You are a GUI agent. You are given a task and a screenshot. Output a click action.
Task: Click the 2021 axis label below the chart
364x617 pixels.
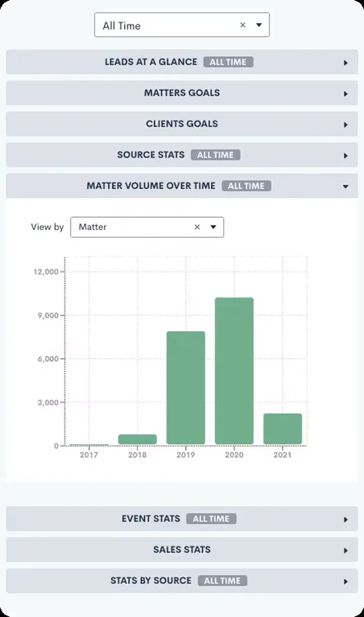(x=283, y=454)
